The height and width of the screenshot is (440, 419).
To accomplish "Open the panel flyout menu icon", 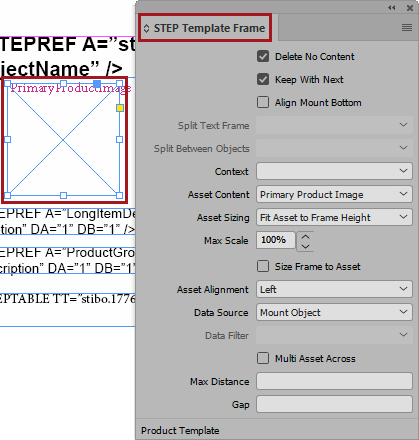I will tap(407, 27).
